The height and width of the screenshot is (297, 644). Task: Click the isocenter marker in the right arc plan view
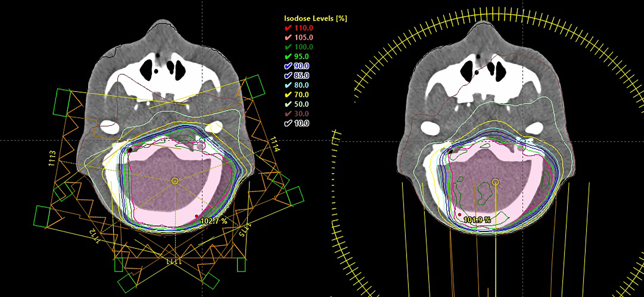(496, 182)
